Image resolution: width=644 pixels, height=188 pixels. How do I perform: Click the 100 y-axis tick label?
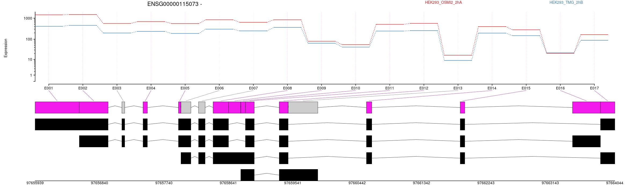tap(29, 39)
